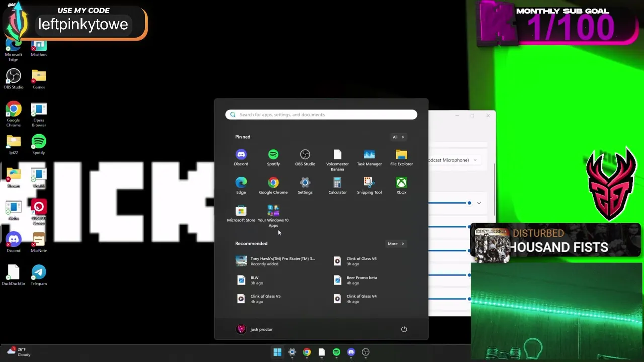
Task: Open recommended file Clink of Glass V4
Action: pyautogui.click(x=355, y=299)
